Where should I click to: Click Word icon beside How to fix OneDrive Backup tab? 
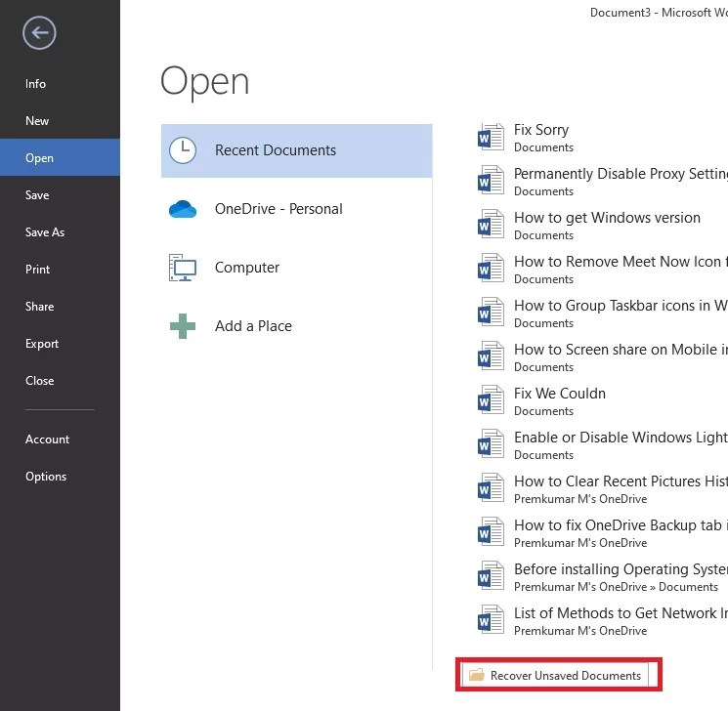tap(491, 532)
